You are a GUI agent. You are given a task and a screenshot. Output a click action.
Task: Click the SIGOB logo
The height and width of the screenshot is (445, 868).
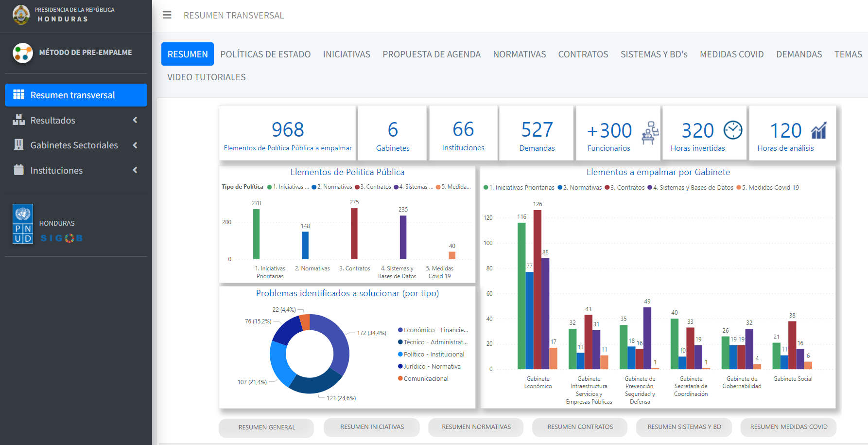tap(61, 238)
